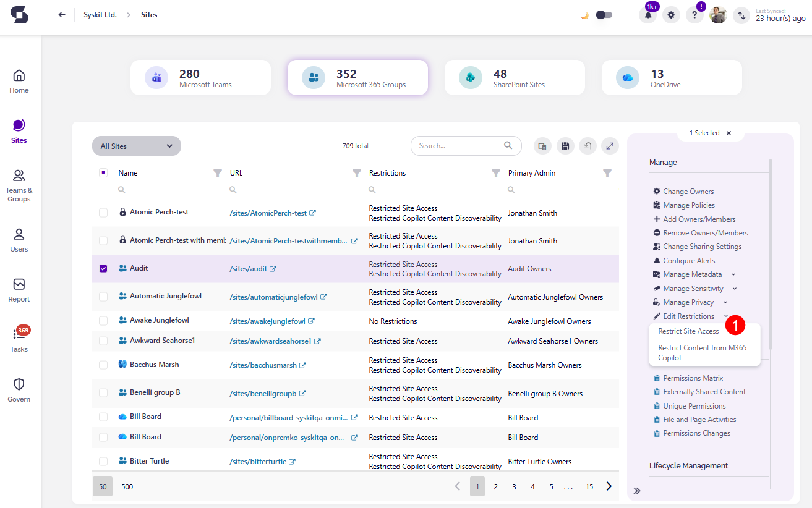Image resolution: width=812 pixels, height=508 pixels.
Task: Select the Microsoft Teams summary tab
Action: coord(200,78)
